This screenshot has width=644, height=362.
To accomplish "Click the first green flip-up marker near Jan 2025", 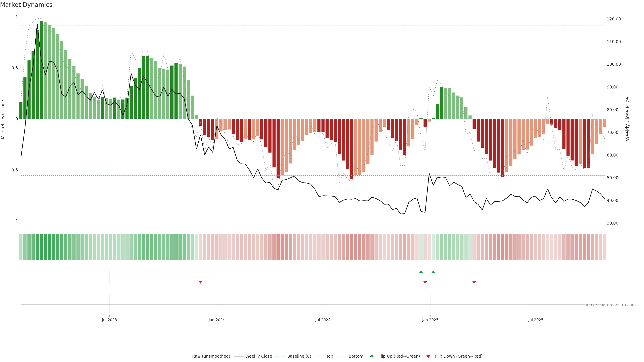I will [x=421, y=272].
